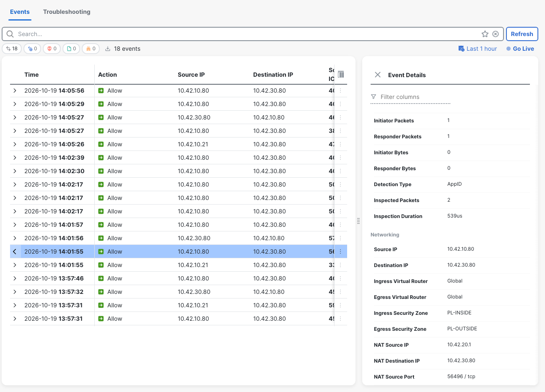Click the filter funnel icon in Event Details
Screen dimensions: 545x392
click(x=374, y=97)
